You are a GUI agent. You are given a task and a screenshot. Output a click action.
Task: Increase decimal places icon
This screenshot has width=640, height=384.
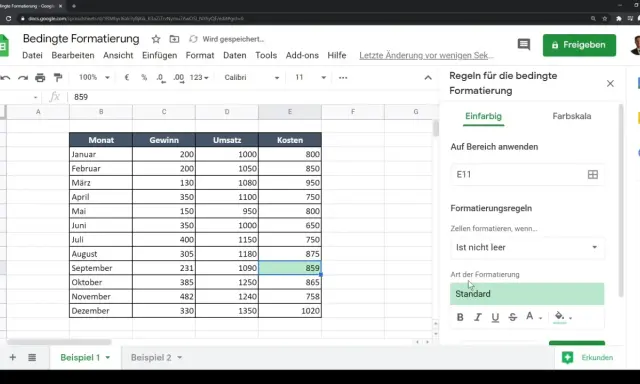coord(178,78)
